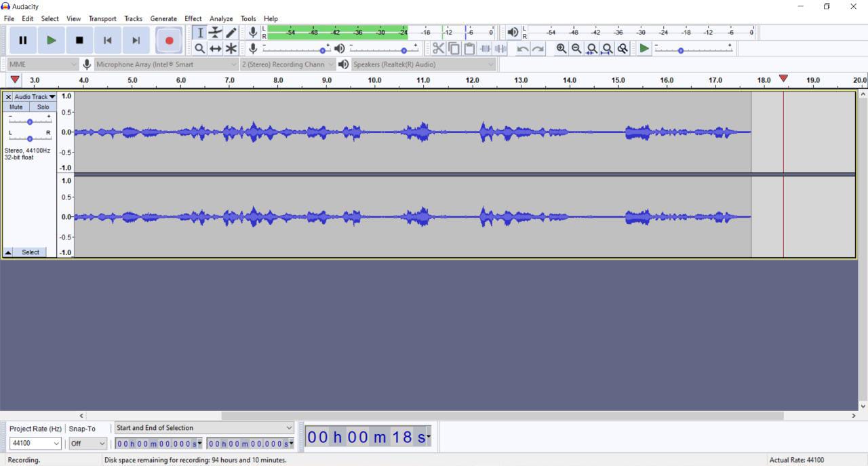Open the Generate menu
868x466 pixels.
pyautogui.click(x=163, y=19)
